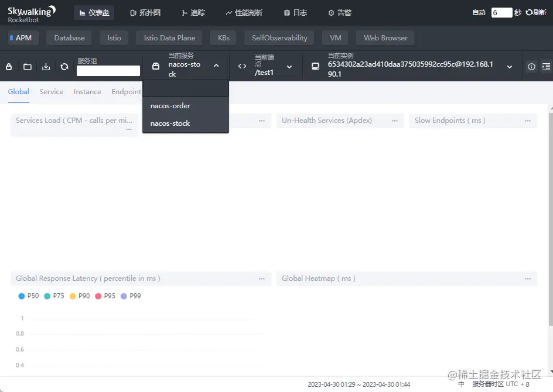Click the vertical scrollbar
The width and height of the screenshot is (553, 392).
point(551,218)
